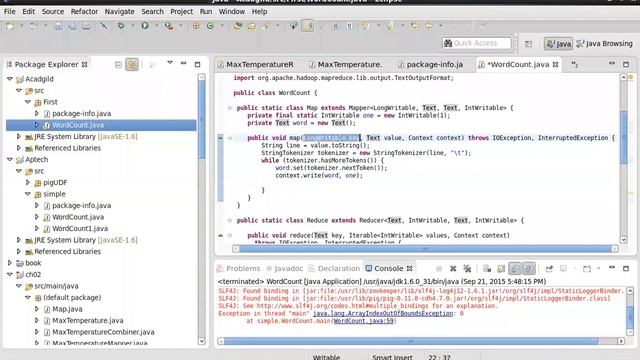Collapse the First package node
The width and height of the screenshot is (640, 360).
click(x=28, y=102)
